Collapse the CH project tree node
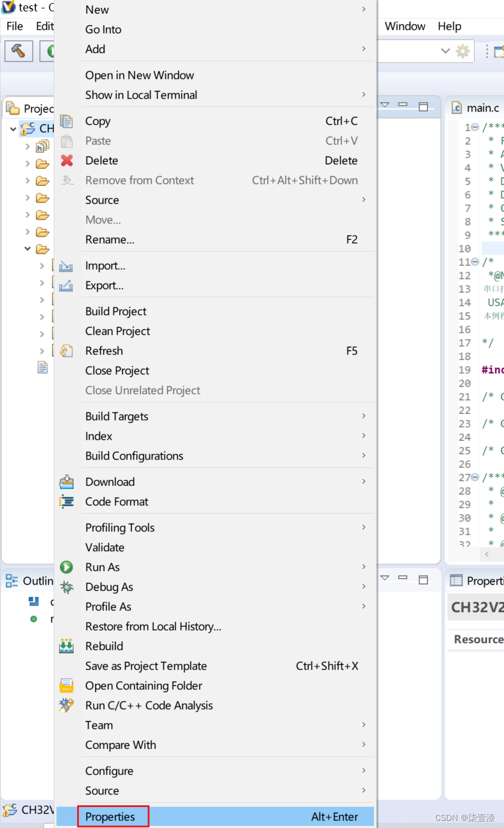The image size is (504, 828). pyautogui.click(x=13, y=129)
